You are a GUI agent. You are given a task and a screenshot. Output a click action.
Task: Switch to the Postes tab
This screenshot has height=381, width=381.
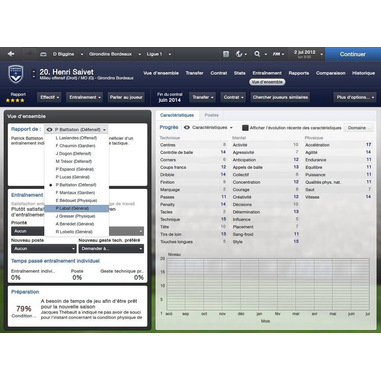click(211, 115)
